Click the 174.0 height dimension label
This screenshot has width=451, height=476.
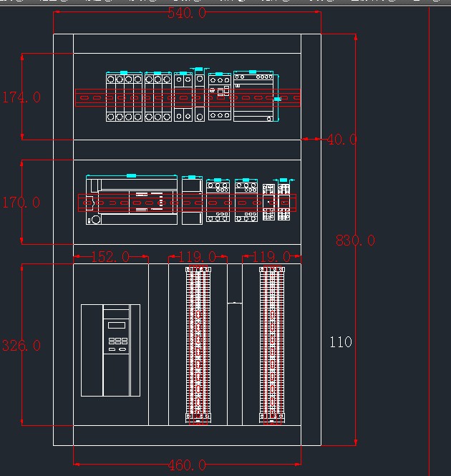21,97
